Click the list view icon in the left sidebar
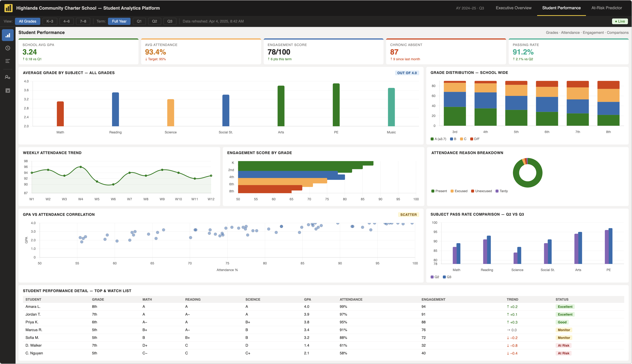Image resolution: width=632 pixels, height=364 pixels. point(8,61)
